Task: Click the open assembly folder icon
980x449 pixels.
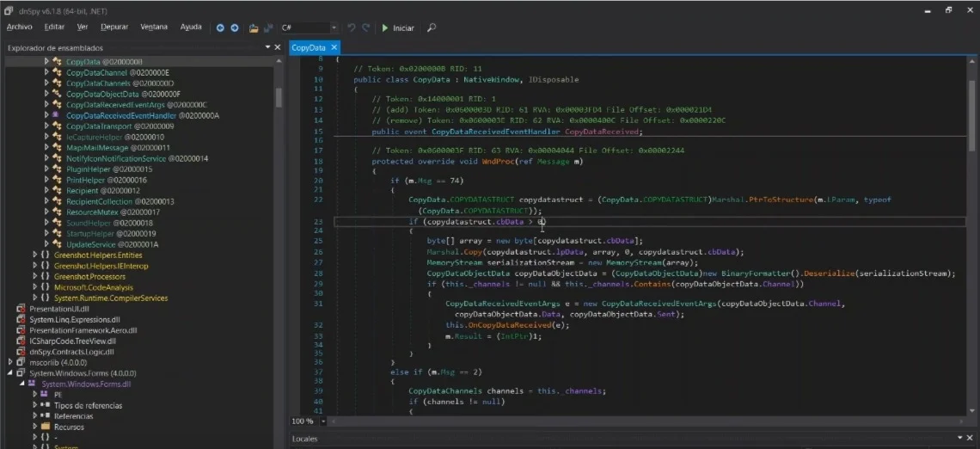Action: tap(254, 28)
